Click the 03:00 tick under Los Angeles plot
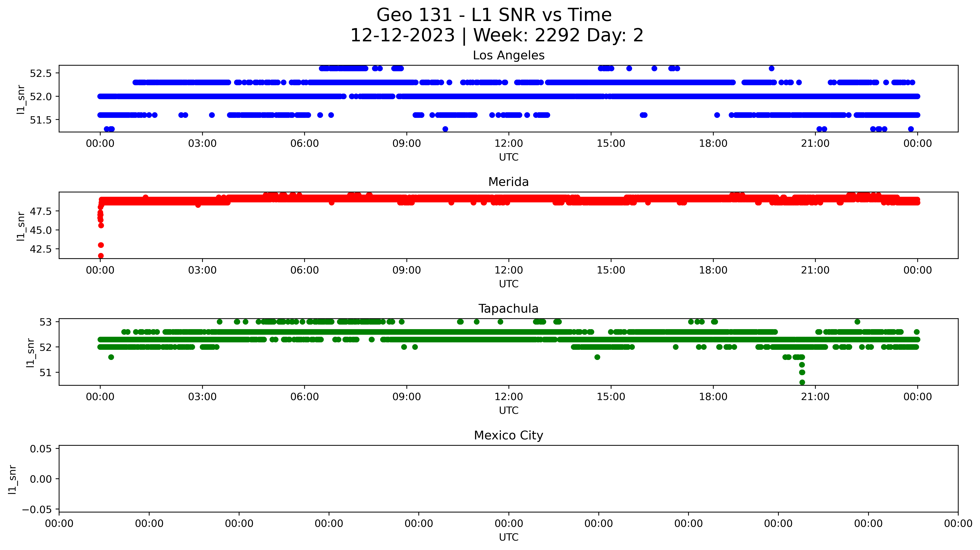Viewport: 980px width, 550px height. click(202, 143)
